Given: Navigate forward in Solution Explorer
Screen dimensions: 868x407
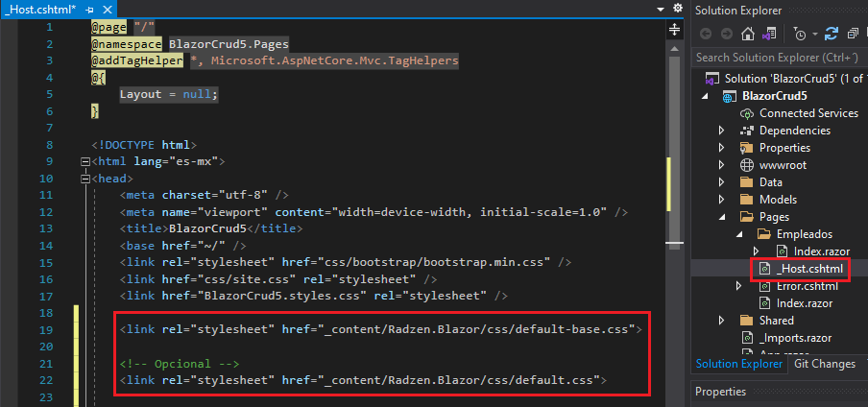Looking at the screenshot, I should pyautogui.click(x=726, y=35).
